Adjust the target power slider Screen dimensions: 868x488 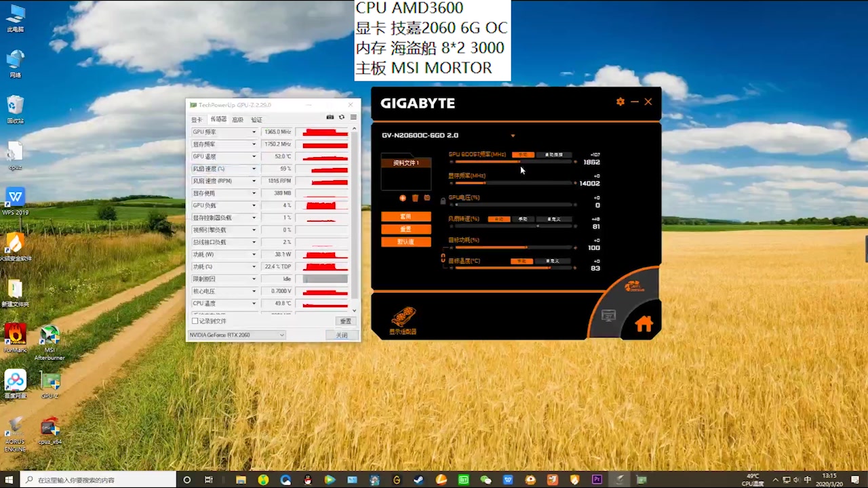[513, 247]
